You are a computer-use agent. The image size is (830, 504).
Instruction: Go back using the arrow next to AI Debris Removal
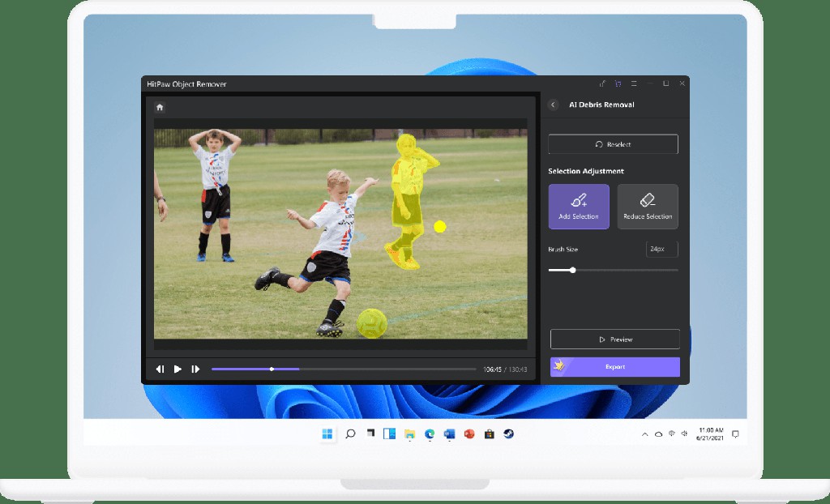click(554, 105)
